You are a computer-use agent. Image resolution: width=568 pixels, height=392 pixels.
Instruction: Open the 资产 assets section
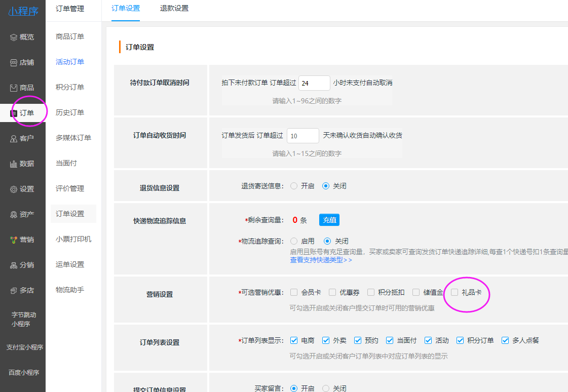click(x=22, y=214)
